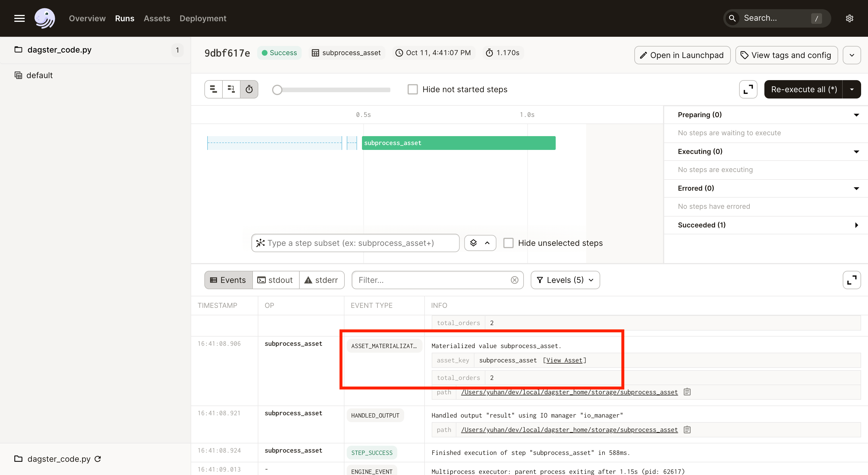This screenshot has height=475, width=868.
Task: Select the timer Gantt view mode
Action: point(249,89)
